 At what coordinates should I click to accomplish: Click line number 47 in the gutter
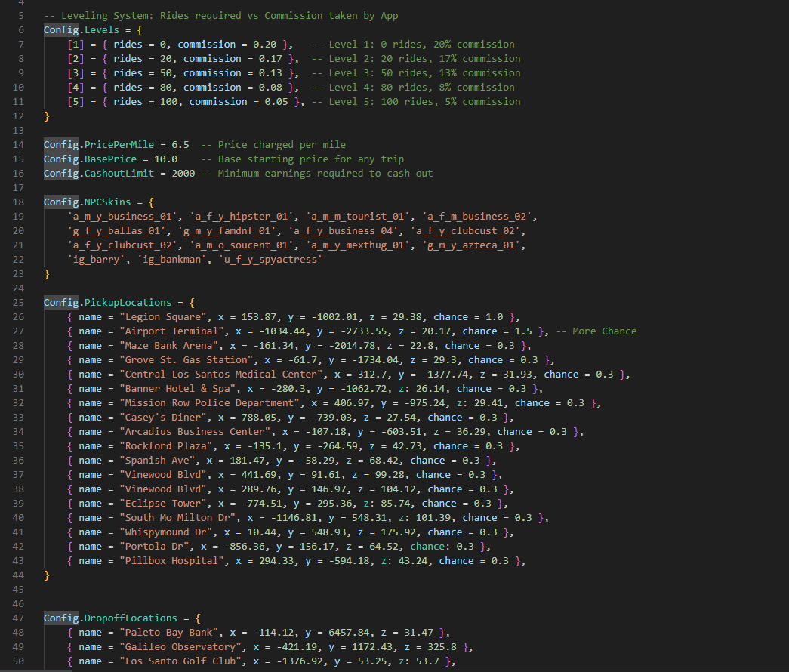coord(20,618)
